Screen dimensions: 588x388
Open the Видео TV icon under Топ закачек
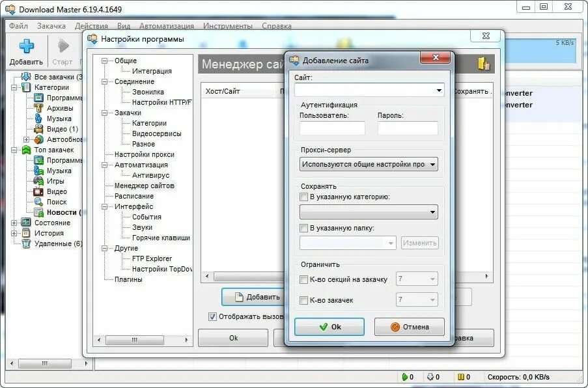tap(38, 191)
